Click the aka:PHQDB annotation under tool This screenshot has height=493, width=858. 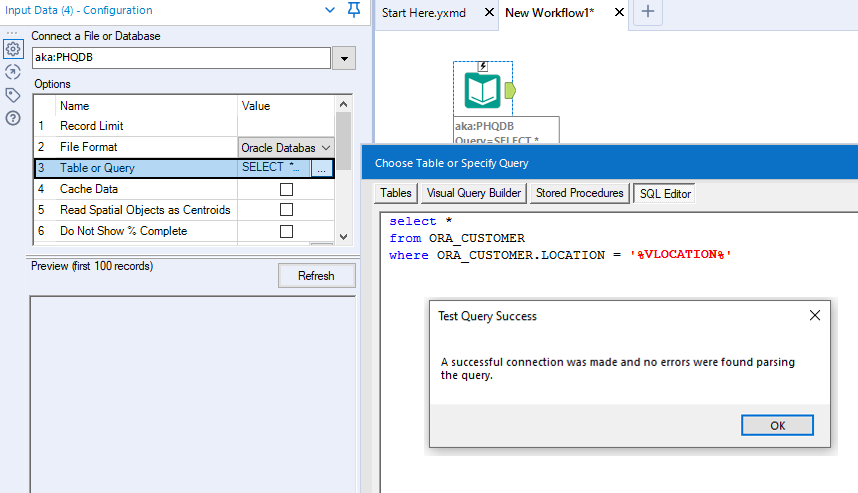pos(484,126)
